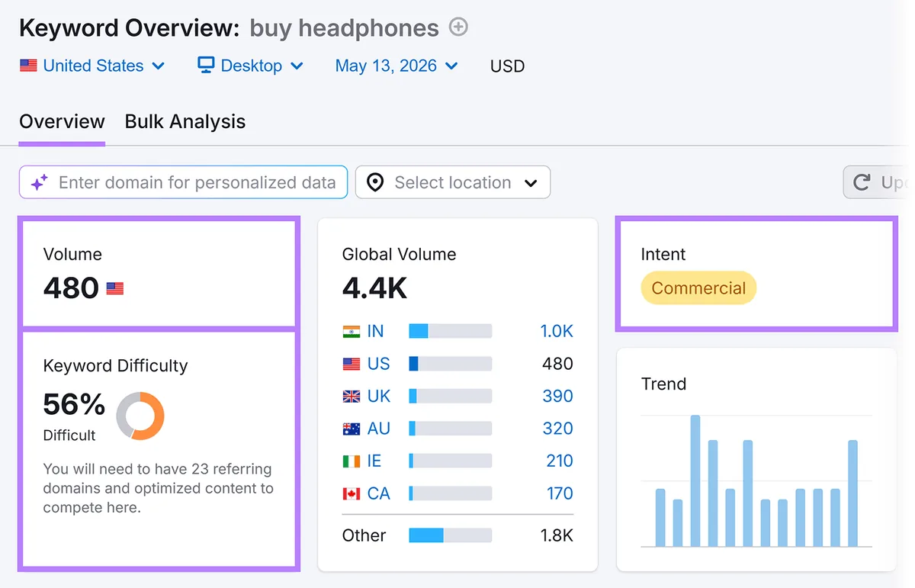Screen dimensions: 915x588
Task: Click the IN country code link
Action: [x=375, y=331]
